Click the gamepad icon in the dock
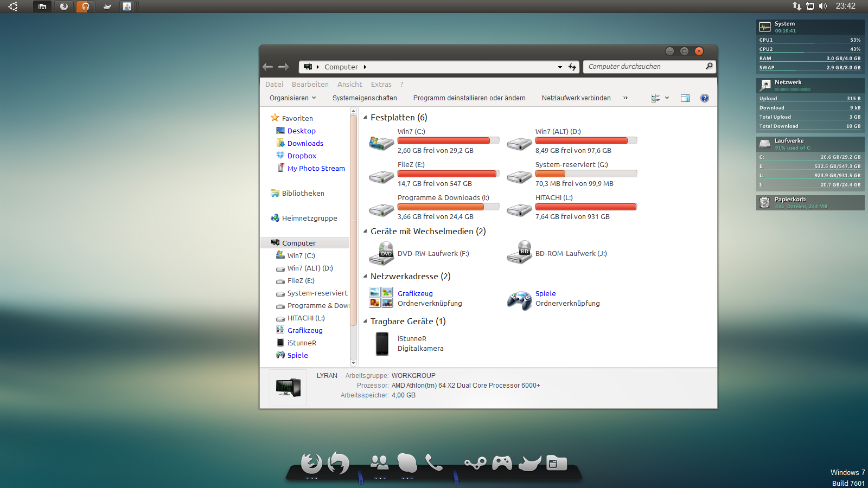Viewport: 868px width, 488px height. (x=502, y=463)
